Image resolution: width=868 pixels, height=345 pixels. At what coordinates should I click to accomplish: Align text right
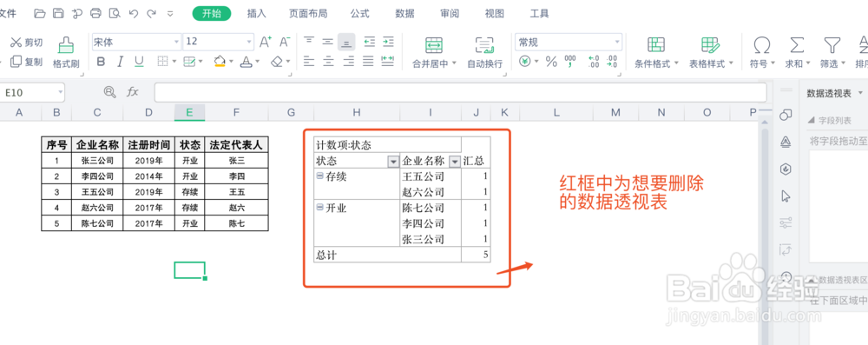(x=348, y=61)
